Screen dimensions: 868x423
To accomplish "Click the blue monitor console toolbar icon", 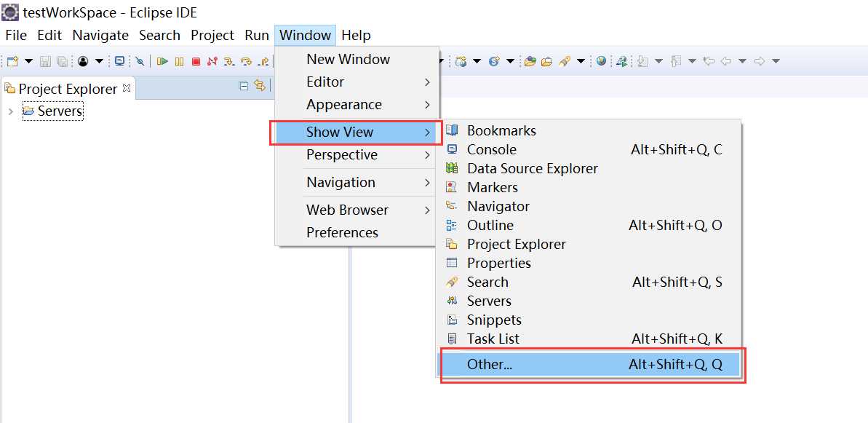I will point(119,61).
